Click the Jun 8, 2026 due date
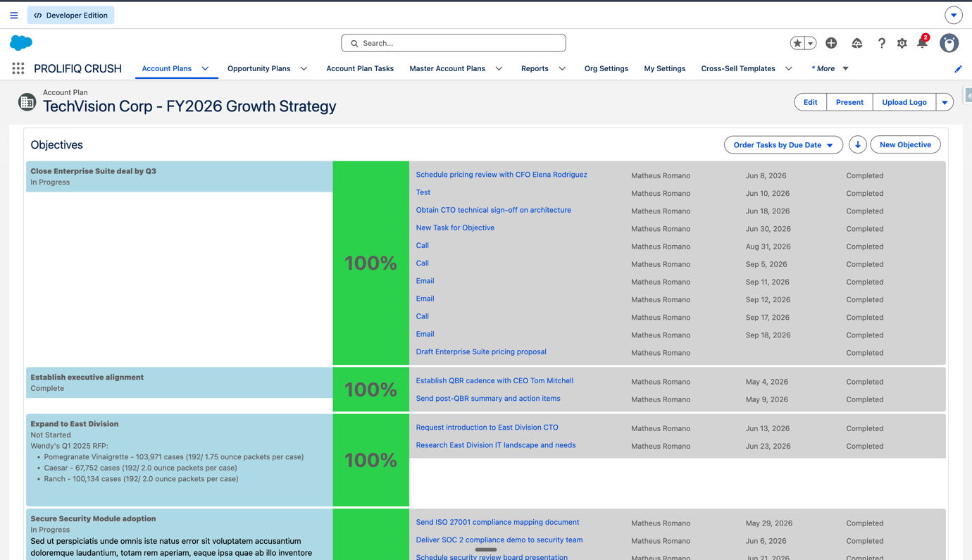Viewport: 972px width, 560px height. pyautogui.click(x=766, y=175)
